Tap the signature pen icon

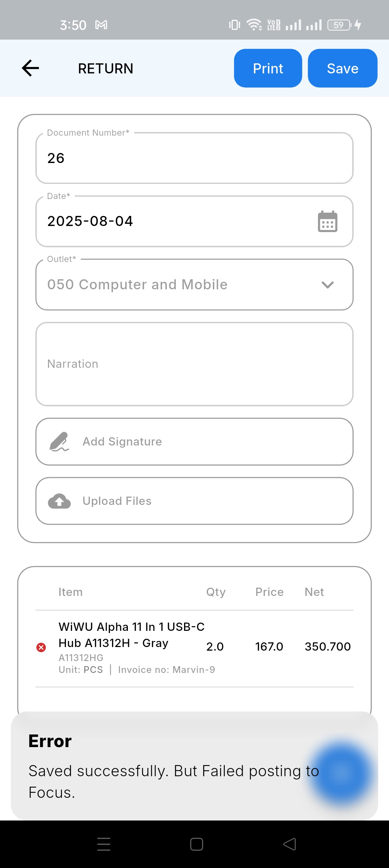coord(59,442)
